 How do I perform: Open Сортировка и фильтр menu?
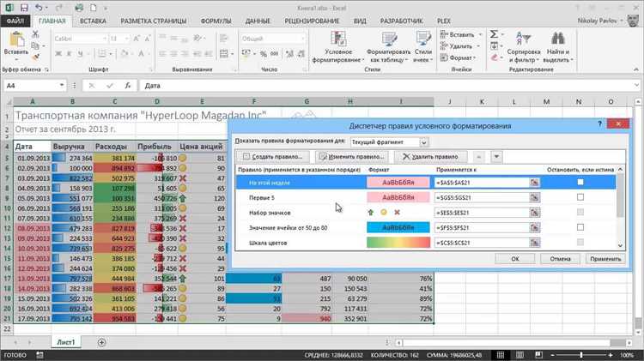click(524, 47)
